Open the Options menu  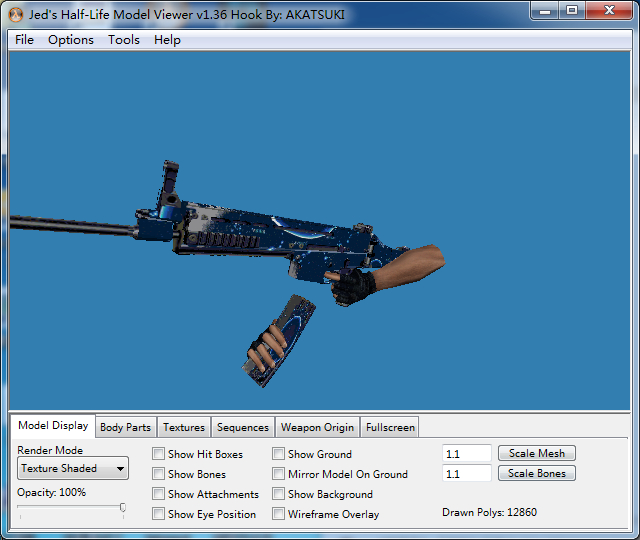(71, 40)
